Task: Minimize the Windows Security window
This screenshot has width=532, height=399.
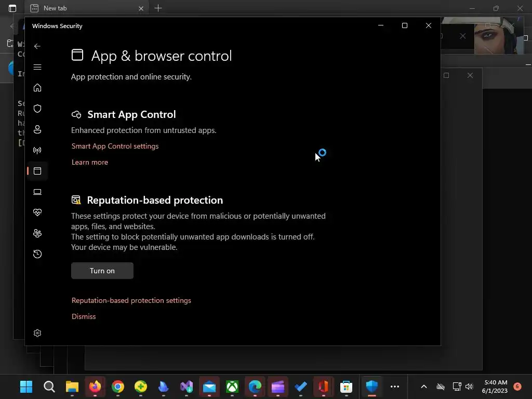Action: point(381,25)
